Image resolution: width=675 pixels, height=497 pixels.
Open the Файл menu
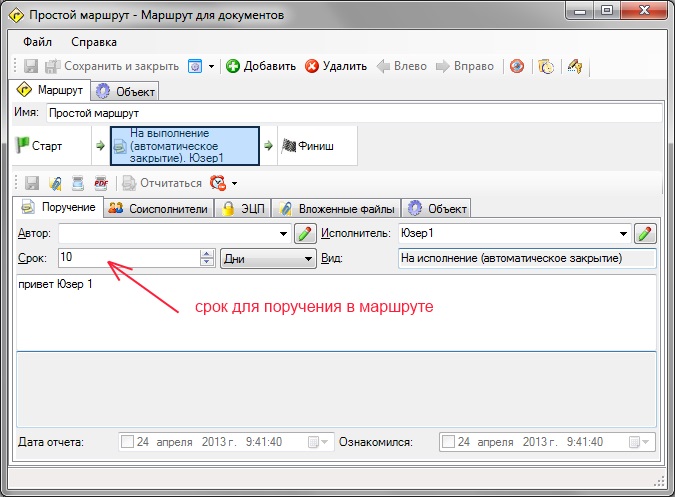tap(37, 42)
